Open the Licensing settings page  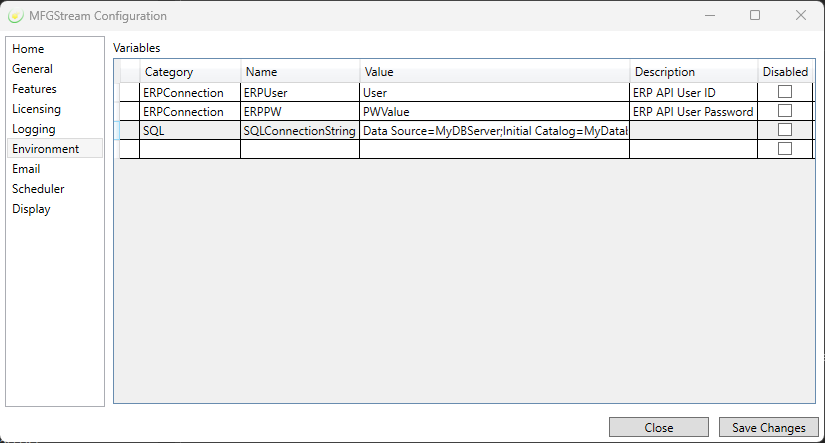pos(36,109)
